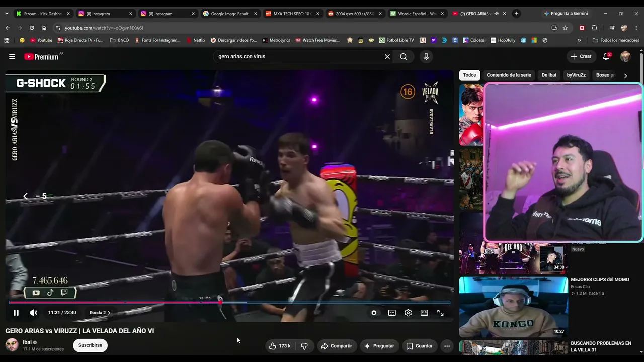Open the YouTube guide hamburger menu

pos(12,57)
